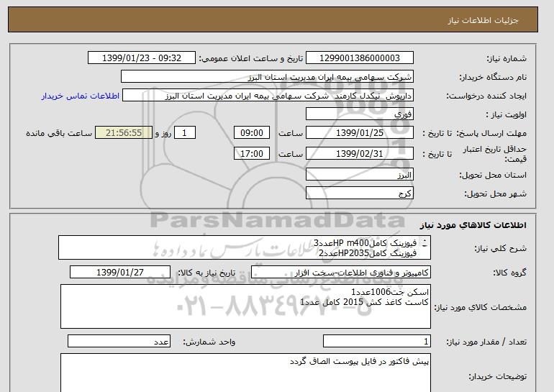Click the buyer organization name field
Image resolution: width=554 pixels, height=392 pixels.
click(267, 77)
